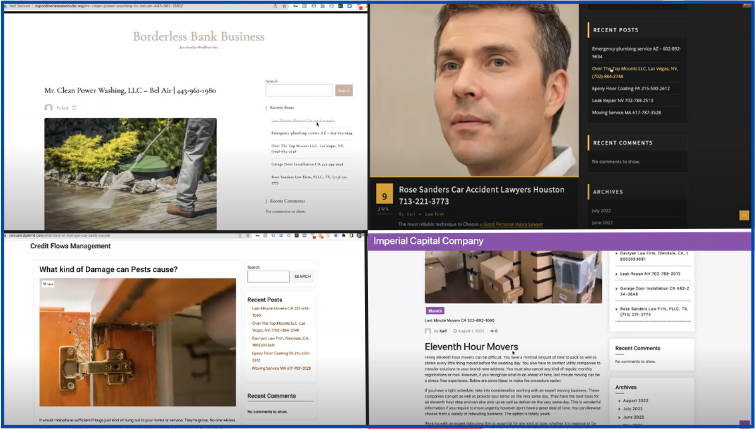Open Garage Door Installation CA on Imperial Capital Company
The height and width of the screenshot is (429, 755).
[x=654, y=291]
